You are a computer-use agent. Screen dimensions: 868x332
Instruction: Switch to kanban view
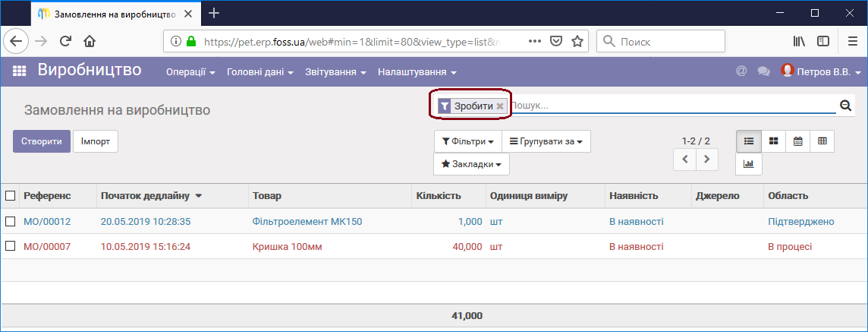(x=773, y=141)
